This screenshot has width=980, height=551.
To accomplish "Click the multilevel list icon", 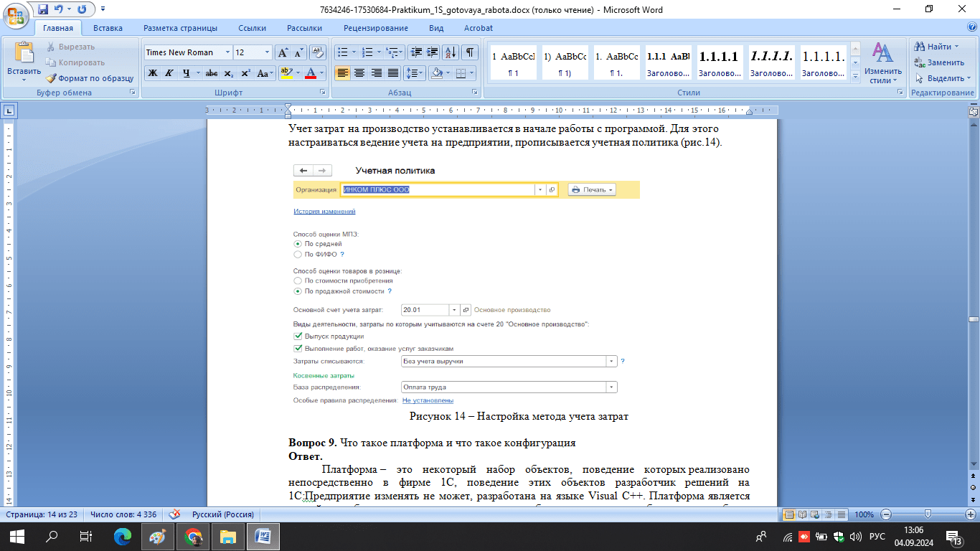I will click(x=392, y=52).
